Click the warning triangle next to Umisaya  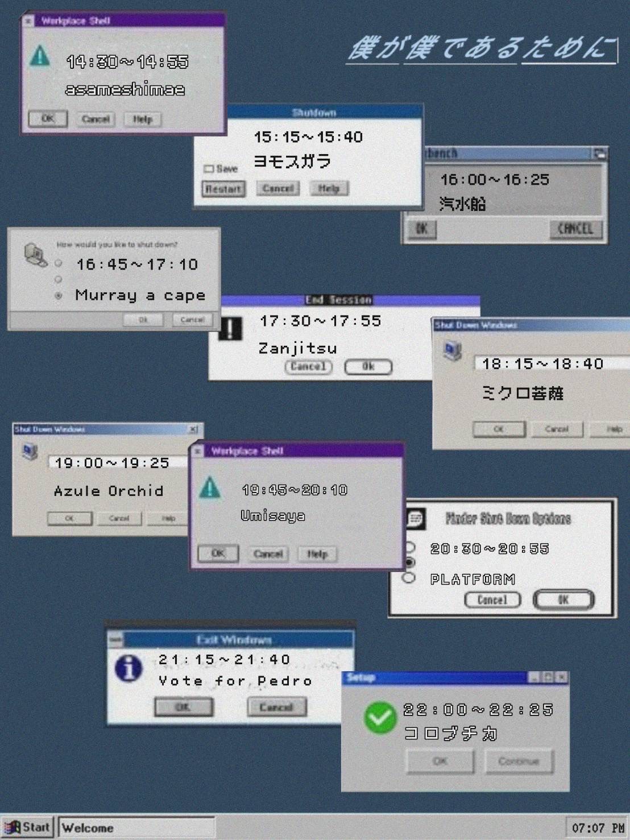click(x=210, y=487)
